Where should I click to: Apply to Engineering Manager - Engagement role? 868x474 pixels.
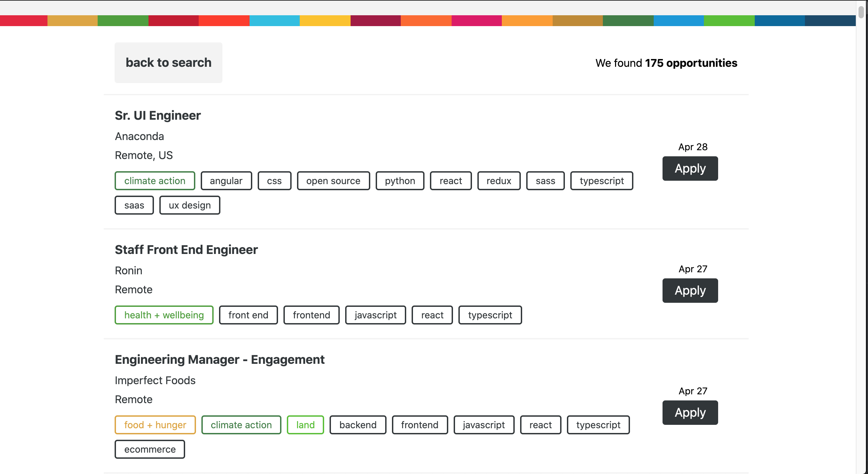click(x=690, y=413)
